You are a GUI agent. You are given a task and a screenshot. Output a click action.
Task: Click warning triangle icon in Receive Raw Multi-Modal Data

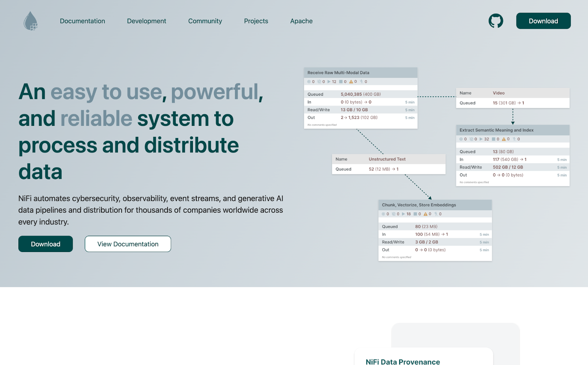pos(351,82)
